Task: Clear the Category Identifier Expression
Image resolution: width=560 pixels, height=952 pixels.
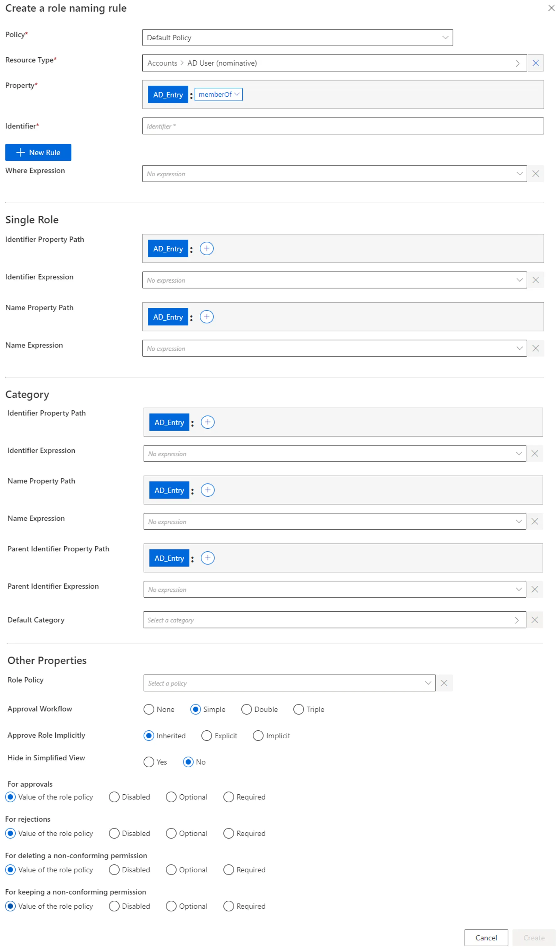Action: click(x=534, y=453)
